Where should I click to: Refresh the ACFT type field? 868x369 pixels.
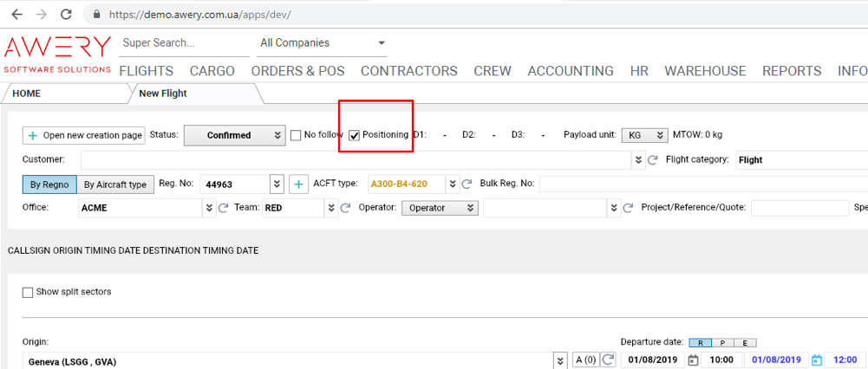[x=466, y=184]
